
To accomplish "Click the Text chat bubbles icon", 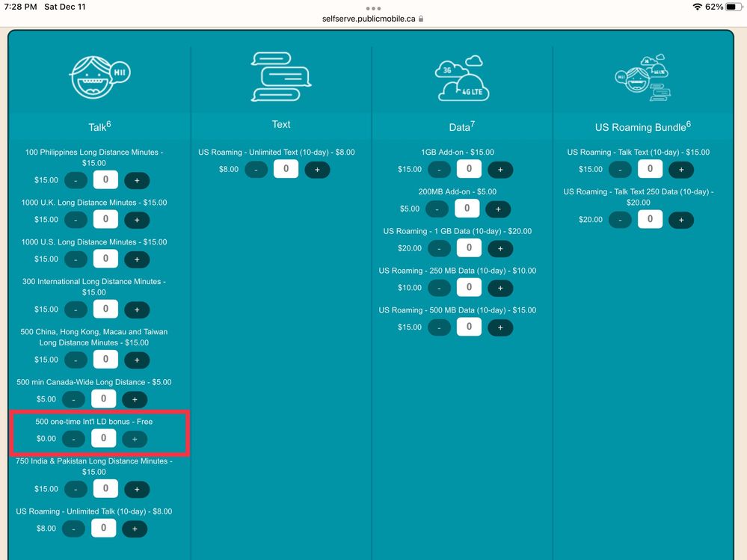I will click(x=281, y=76).
